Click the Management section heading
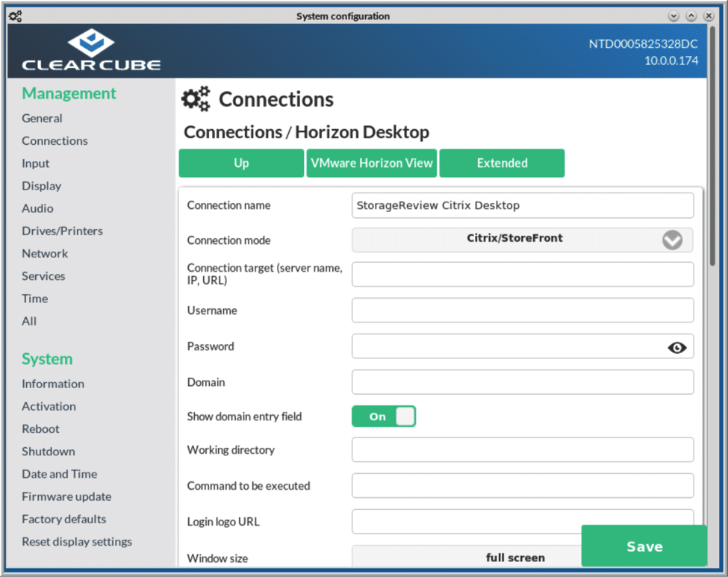 click(69, 93)
